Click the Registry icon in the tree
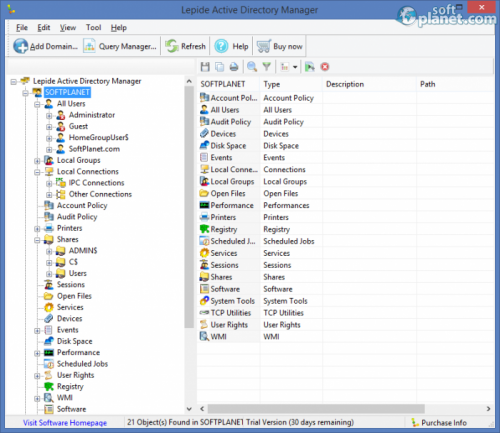 click(49, 386)
